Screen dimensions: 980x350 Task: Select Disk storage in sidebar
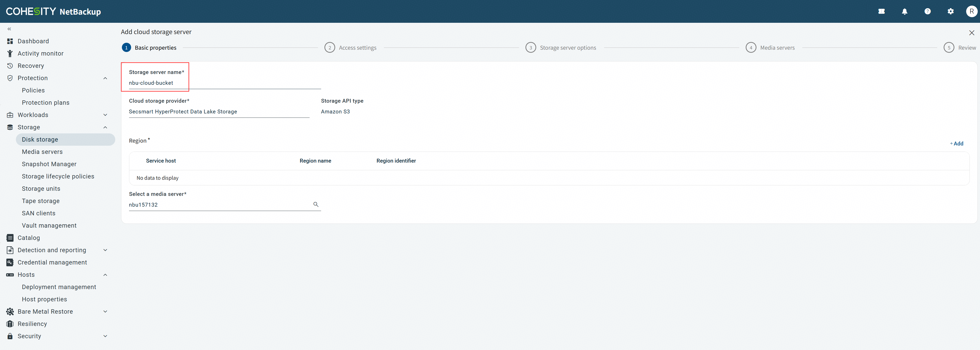(x=66, y=140)
